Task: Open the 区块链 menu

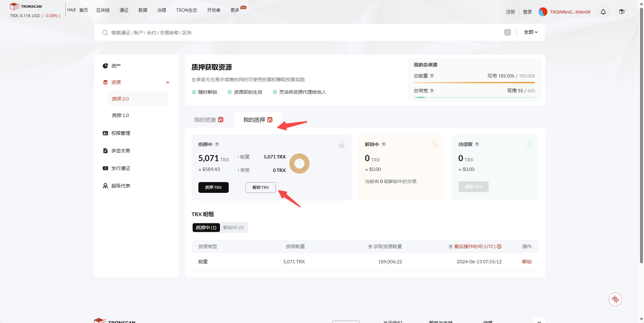Action: 103,10
